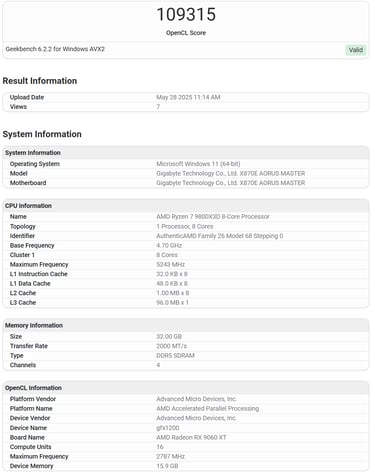Click the Identifier label
This screenshot has height=472, width=375.
(x=22, y=236)
